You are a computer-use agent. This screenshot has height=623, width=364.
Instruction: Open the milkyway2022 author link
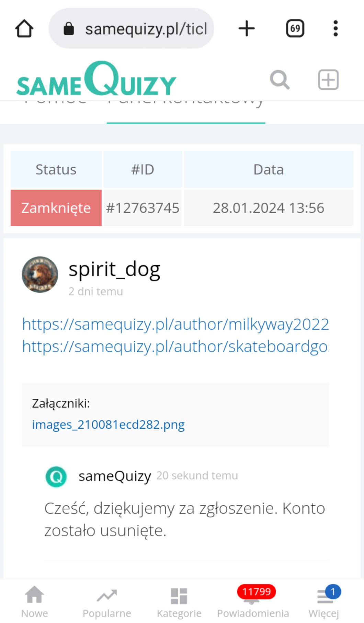[175, 324]
